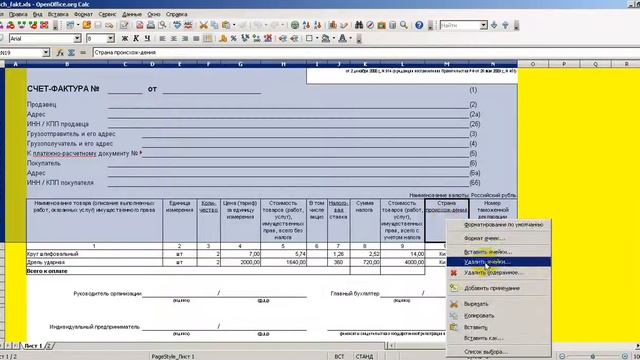Screen dimensions: 640x360
Task: Align cell text right
Action: [x=185, y=38]
